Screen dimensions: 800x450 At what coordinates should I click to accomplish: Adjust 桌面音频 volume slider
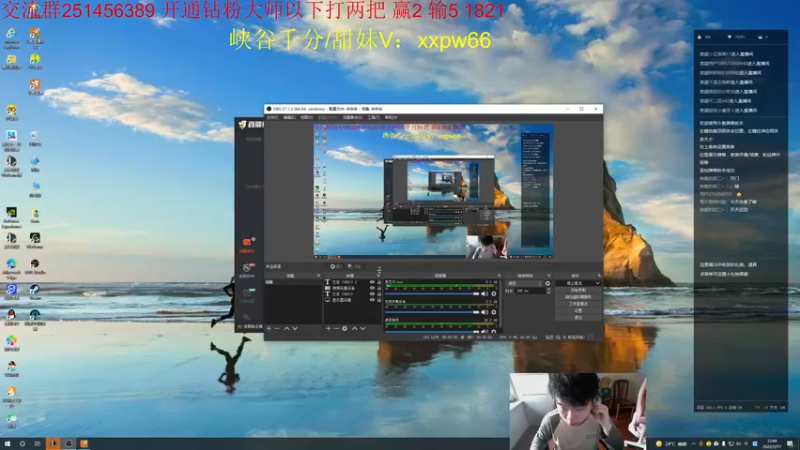(x=432, y=332)
